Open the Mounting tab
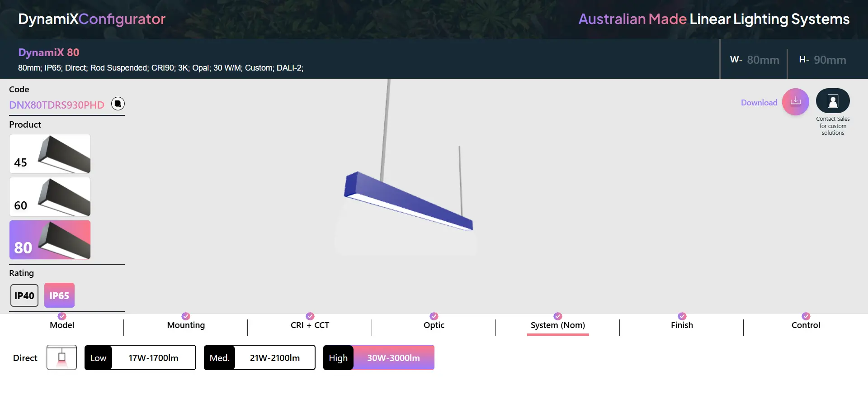Viewport: 868px width, 414px height. [x=186, y=325]
